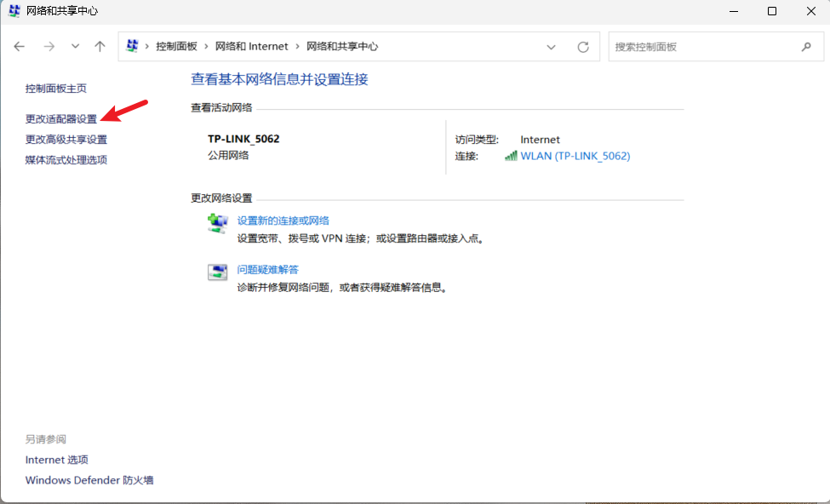Click the new connection setup icon
Screen dimensions: 830x504
[x=217, y=221]
